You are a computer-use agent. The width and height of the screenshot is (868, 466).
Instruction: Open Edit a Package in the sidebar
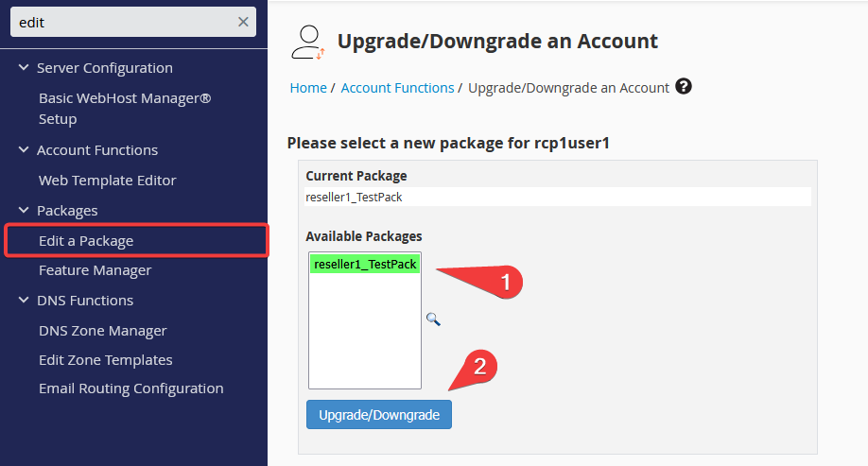pyautogui.click(x=86, y=241)
